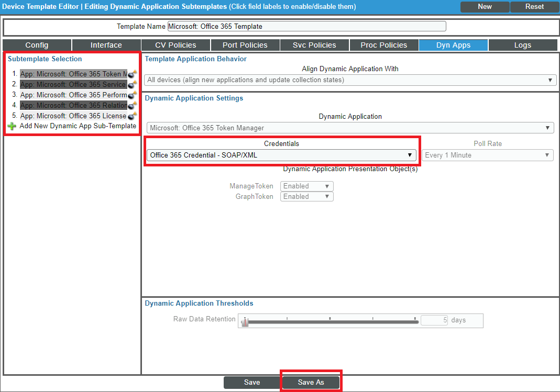Open the Config tab
The width and height of the screenshot is (560, 392).
[x=37, y=45]
